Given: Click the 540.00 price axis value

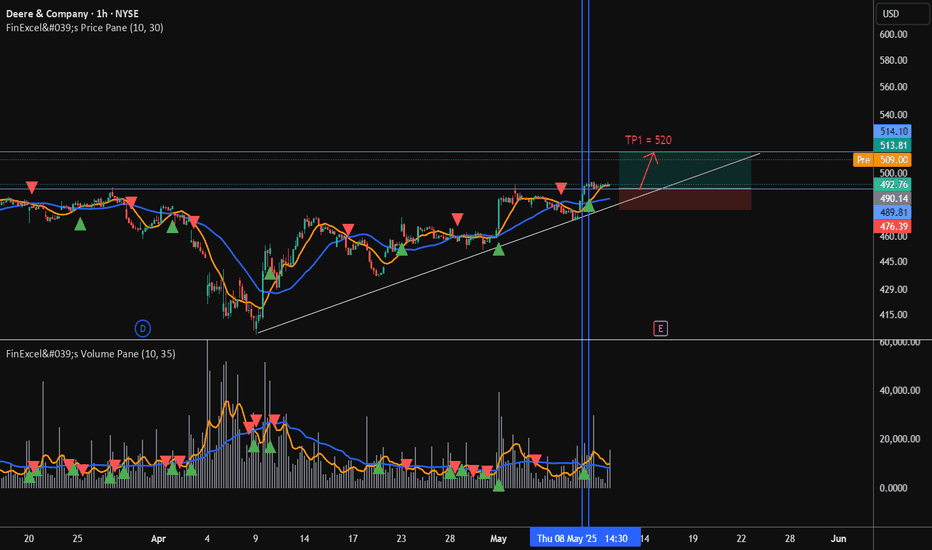Looking at the screenshot, I should point(893,115).
